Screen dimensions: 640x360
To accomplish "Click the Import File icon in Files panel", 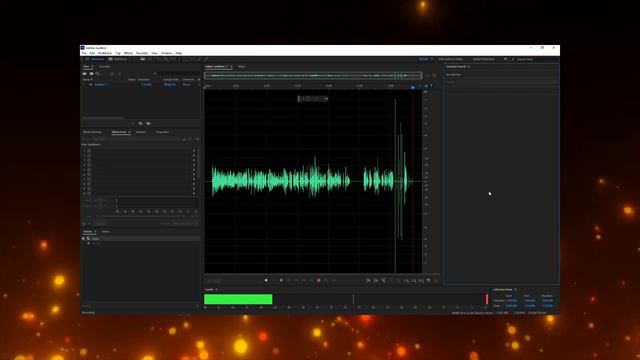I will point(91,73).
